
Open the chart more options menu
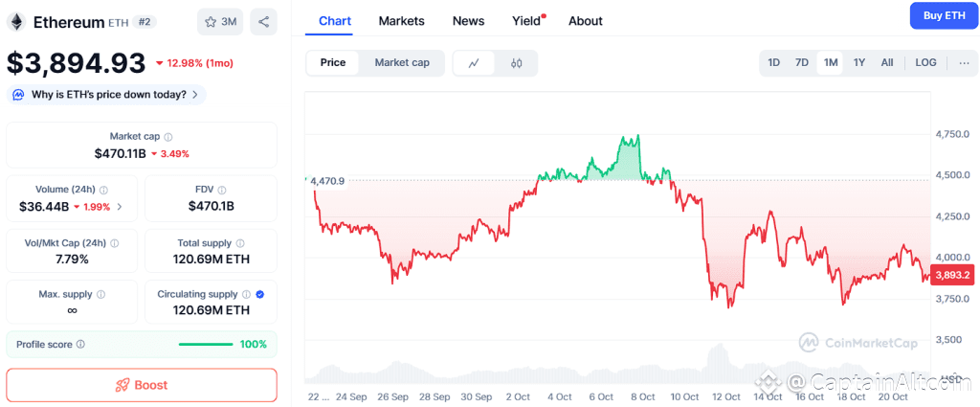[x=963, y=63]
